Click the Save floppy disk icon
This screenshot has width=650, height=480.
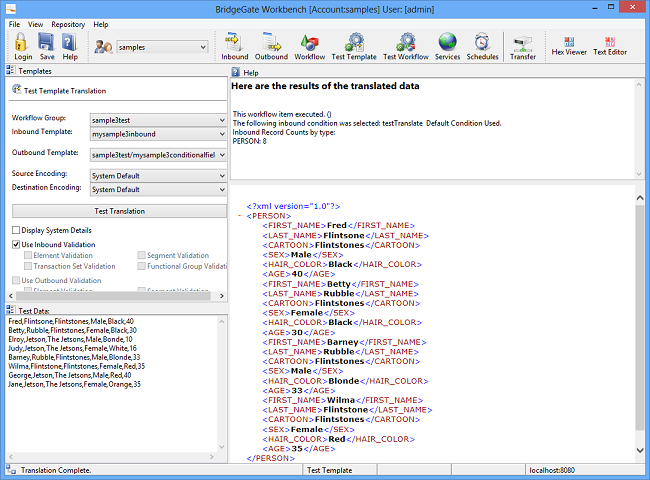46,42
